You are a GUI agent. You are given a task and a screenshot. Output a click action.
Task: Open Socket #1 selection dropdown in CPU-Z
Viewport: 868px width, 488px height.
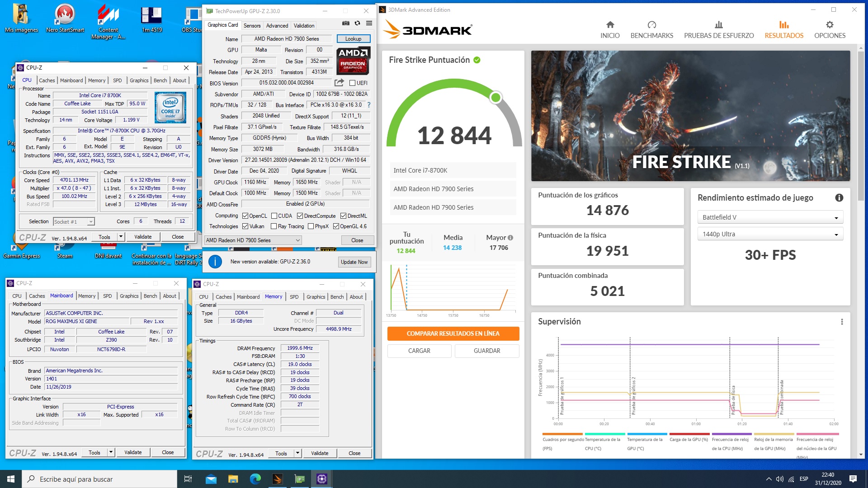74,222
